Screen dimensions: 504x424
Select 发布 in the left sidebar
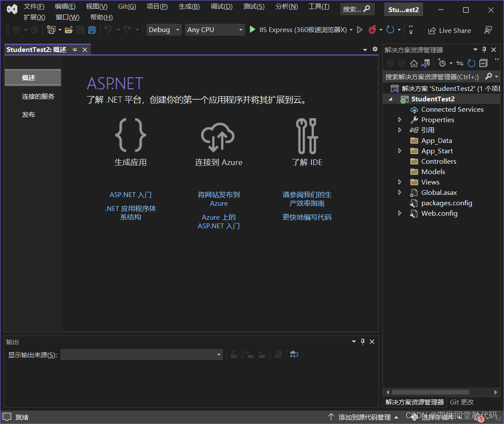click(28, 115)
